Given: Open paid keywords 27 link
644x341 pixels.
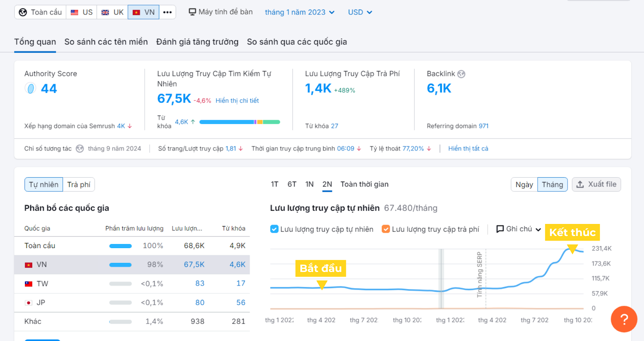Looking at the screenshot, I should click(x=334, y=126).
